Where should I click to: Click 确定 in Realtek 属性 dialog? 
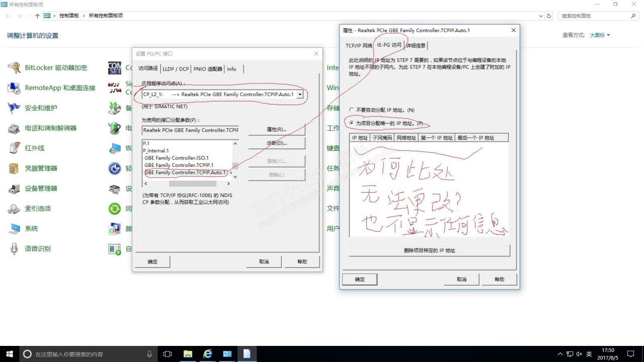click(360, 279)
